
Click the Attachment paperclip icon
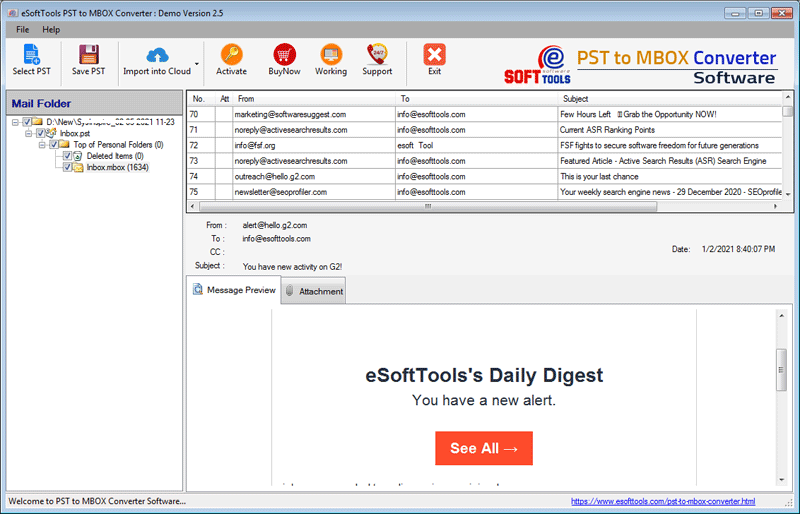[x=289, y=290]
